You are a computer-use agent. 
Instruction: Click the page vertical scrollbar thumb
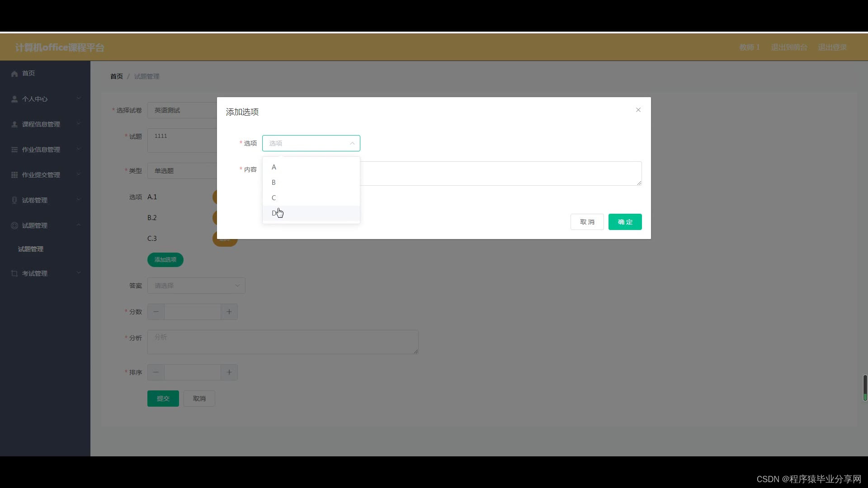865,387
